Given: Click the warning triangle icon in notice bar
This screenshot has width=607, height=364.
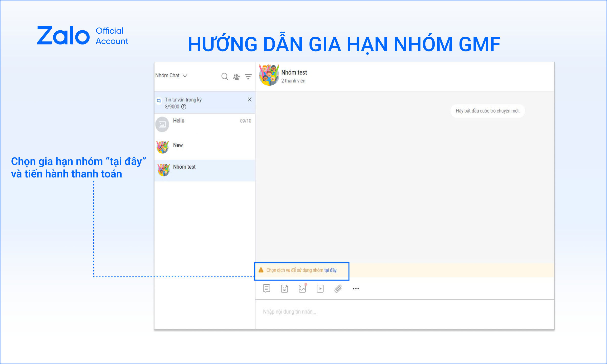Looking at the screenshot, I should point(261,270).
